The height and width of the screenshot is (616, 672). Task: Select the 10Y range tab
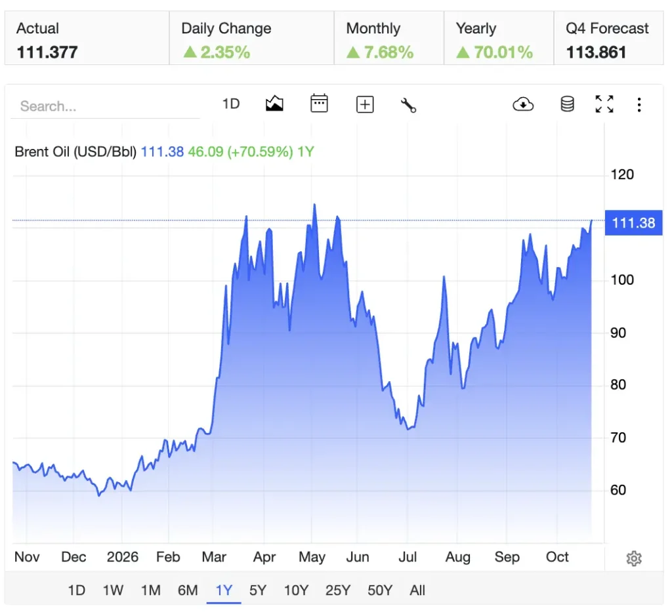296,590
